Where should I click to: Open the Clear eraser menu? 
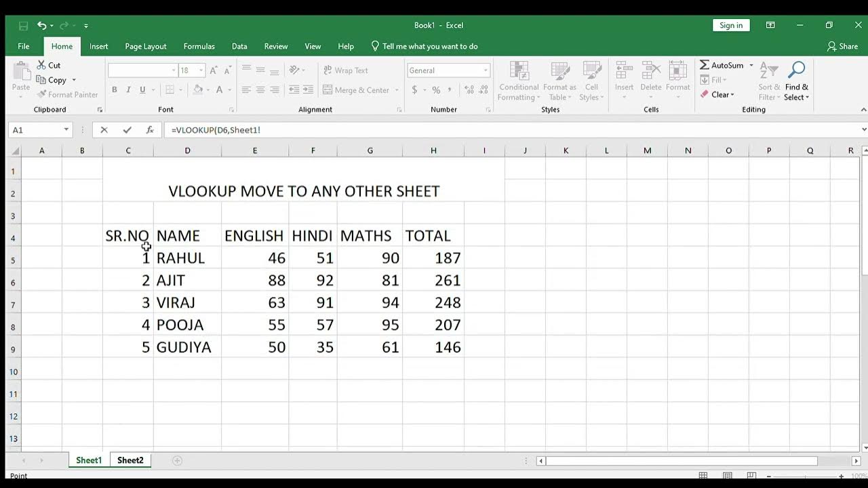point(717,95)
